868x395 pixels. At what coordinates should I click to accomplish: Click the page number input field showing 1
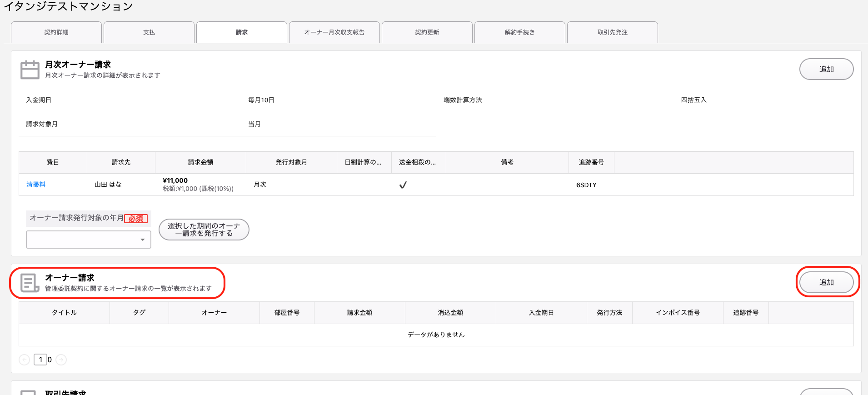(x=40, y=360)
